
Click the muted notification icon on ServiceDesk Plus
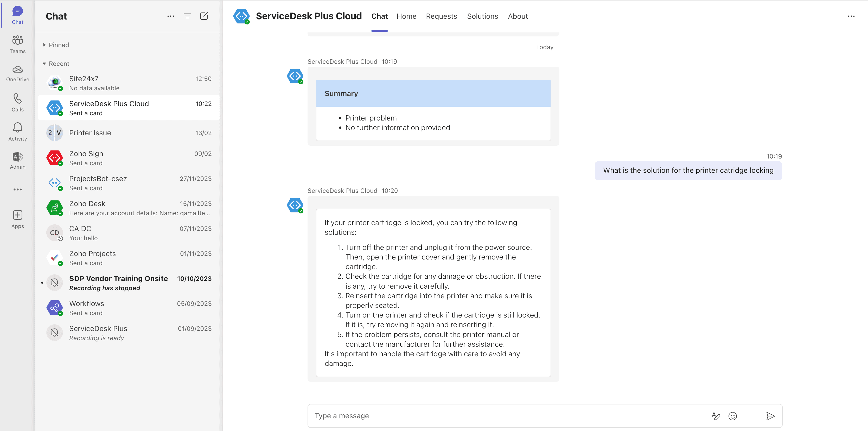55,333
